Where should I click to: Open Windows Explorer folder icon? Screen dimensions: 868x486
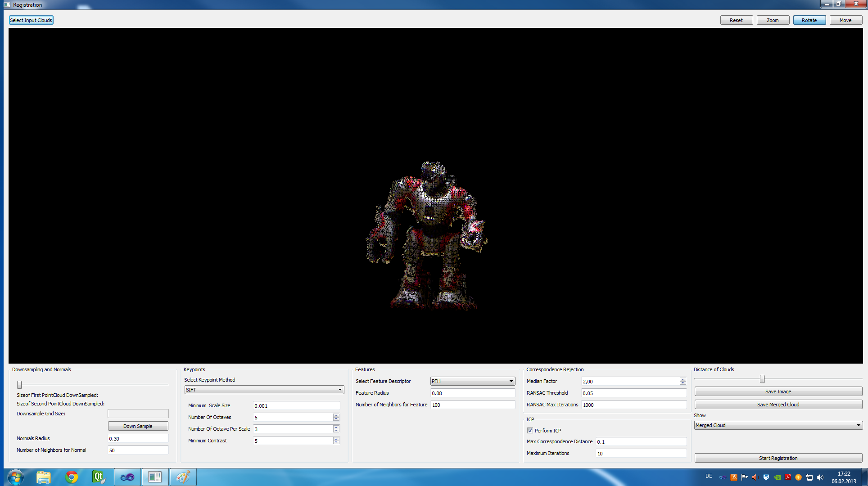pyautogui.click(x=44, y=477)
